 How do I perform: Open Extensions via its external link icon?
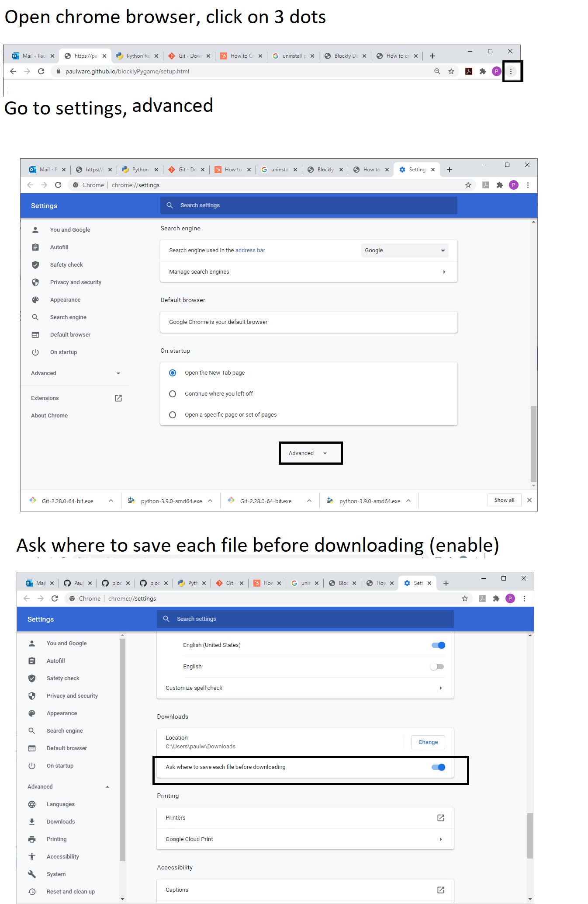[118, 398]
